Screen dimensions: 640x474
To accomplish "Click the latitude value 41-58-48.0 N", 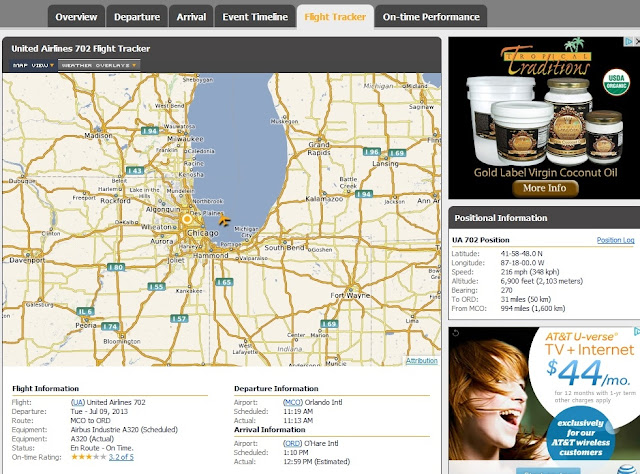I will (x=522, y=254).
